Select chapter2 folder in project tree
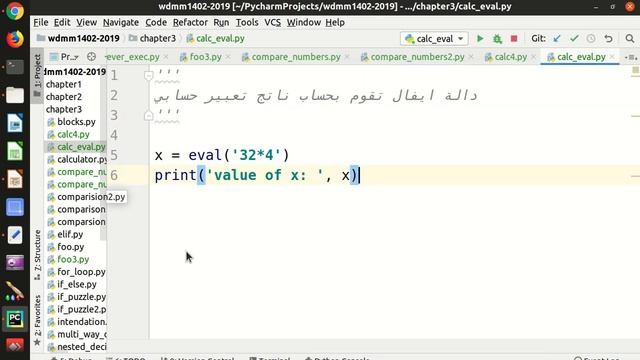640x360 pixels. 64,97
